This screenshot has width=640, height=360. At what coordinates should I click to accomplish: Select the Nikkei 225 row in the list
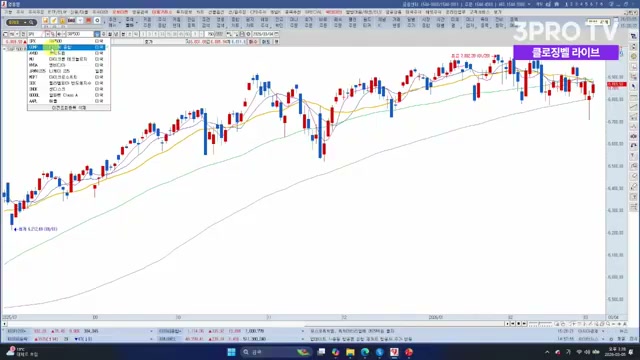[x=68, y=71]
